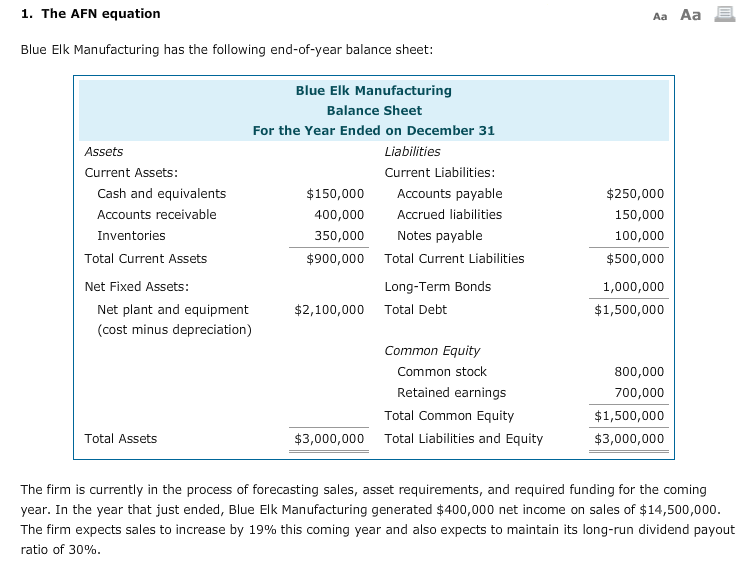748x561 pixels.
Task: Click the large Aa increase font size icon
Action: (x=690, y=14)
